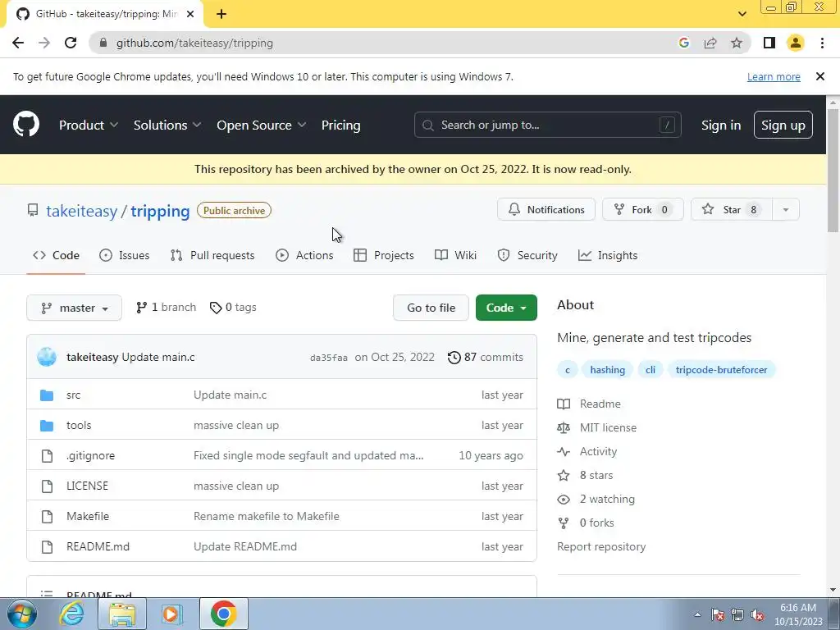Switch to the Actions tab

tap(304, 256)
